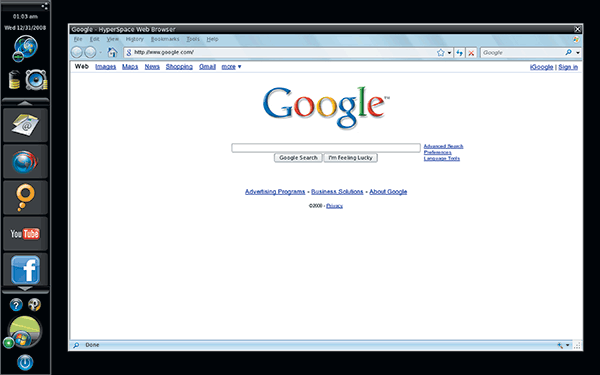600x375 pixels.
Task: Open the YouTube launcher in sidebar
Action: pos(25,233)
